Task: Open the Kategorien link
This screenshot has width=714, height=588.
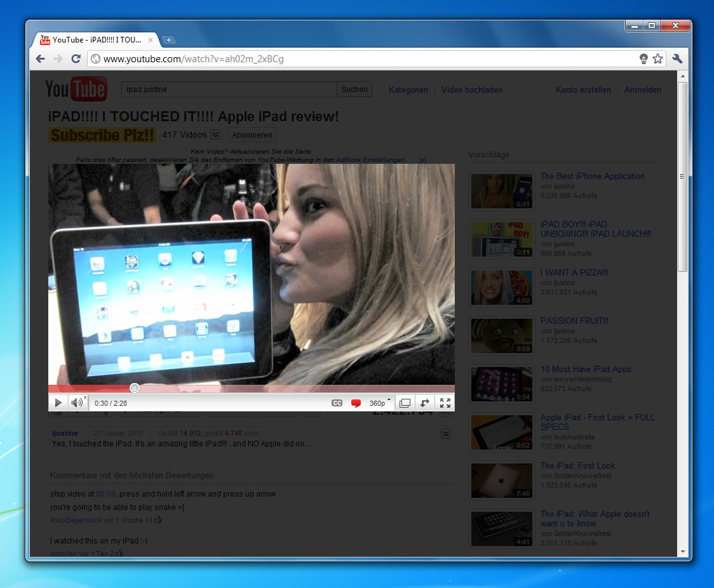Action: (408, 90)
